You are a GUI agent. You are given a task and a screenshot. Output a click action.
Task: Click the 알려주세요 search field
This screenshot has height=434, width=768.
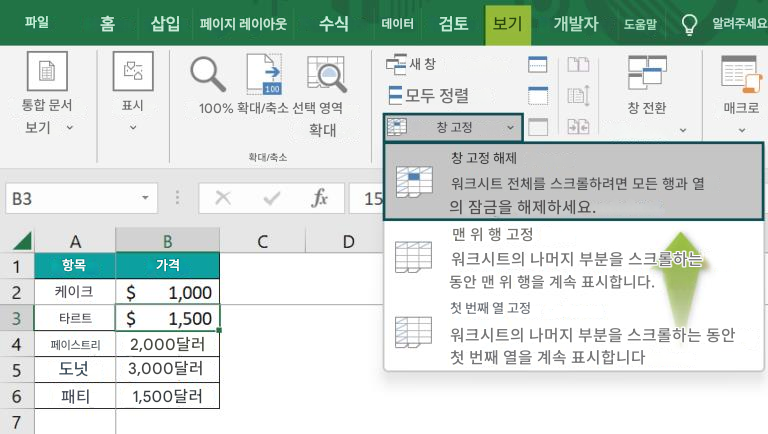740,23
